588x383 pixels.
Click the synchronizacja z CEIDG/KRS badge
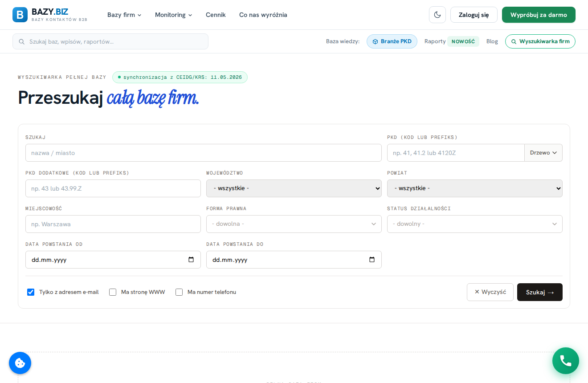coord(180,77)
